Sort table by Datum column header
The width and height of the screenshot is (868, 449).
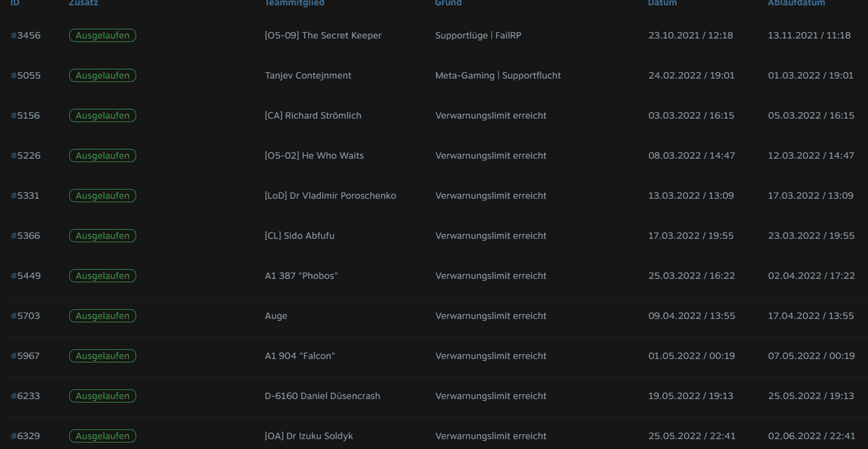663,3
